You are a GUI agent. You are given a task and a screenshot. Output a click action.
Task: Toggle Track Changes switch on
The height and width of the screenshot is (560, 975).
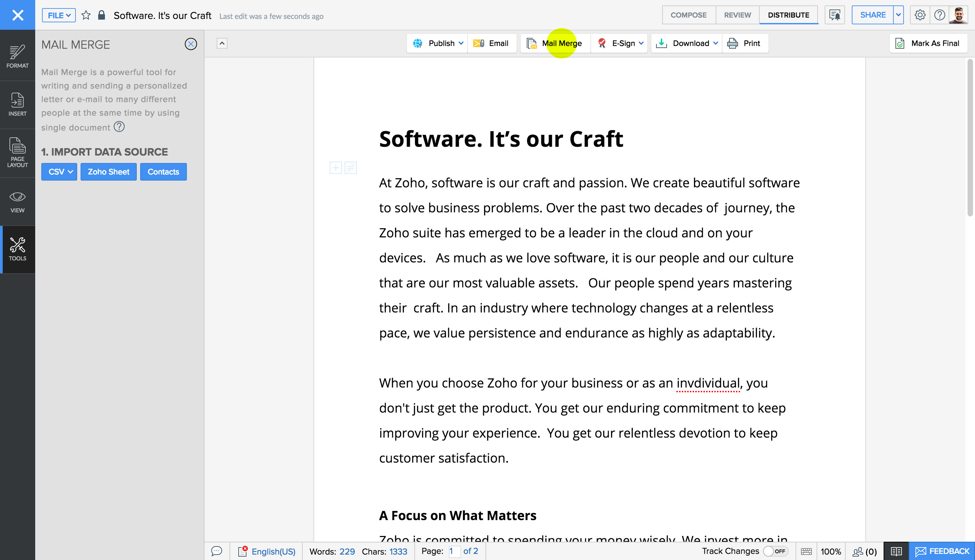775,551
